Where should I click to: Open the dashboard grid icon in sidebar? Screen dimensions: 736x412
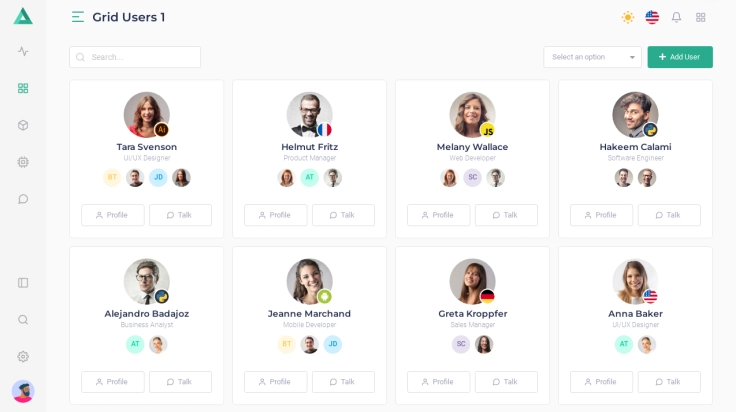pos(23,88)
